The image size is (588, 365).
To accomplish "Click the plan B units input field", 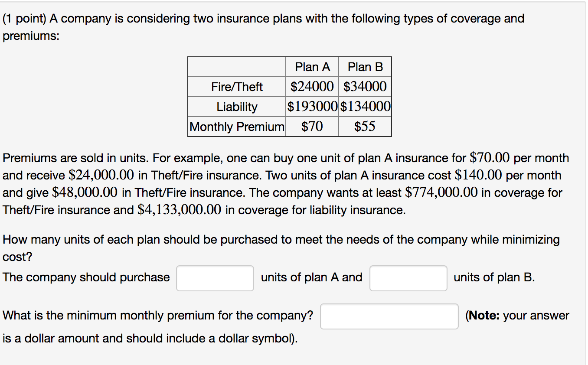I will coord(408,278).
